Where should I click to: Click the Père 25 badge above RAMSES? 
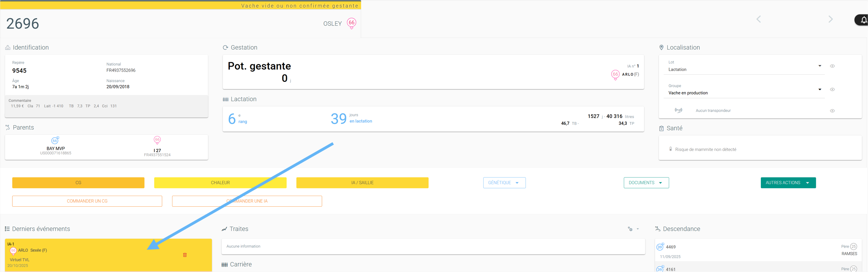click(x=854, y=246)
